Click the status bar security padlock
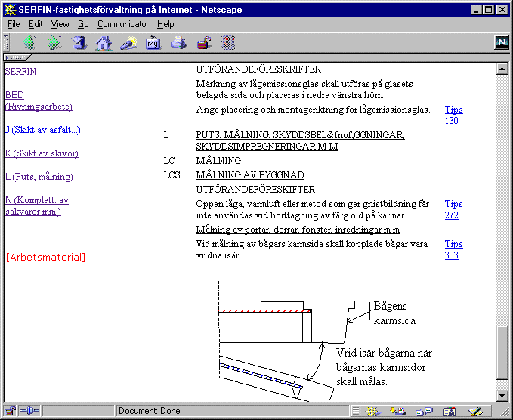This screenshot has height=420, width=513. pos(10,411)
